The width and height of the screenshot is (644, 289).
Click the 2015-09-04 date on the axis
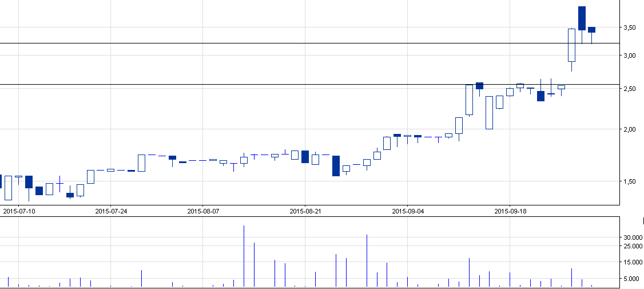[x=408, y=211]
